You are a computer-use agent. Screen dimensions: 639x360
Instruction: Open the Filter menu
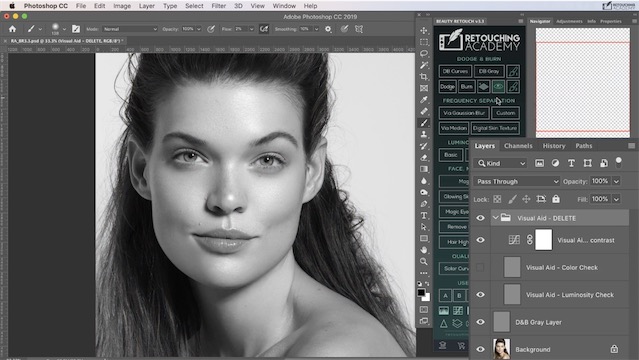tap(218, 6)
